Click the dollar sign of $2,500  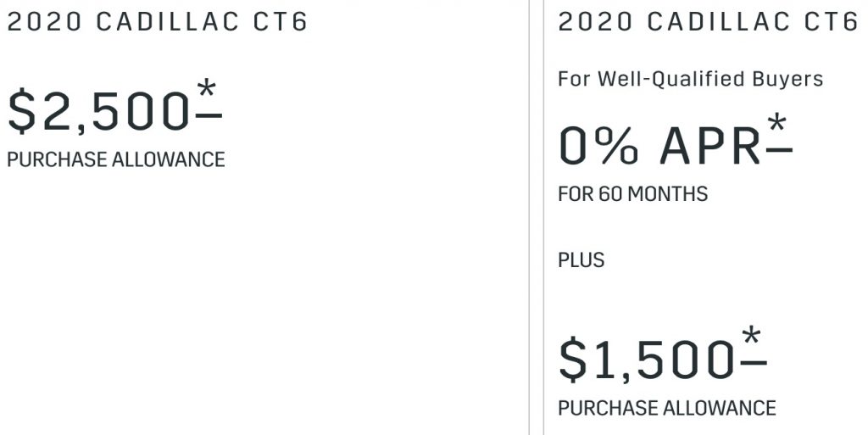(21, 111)
